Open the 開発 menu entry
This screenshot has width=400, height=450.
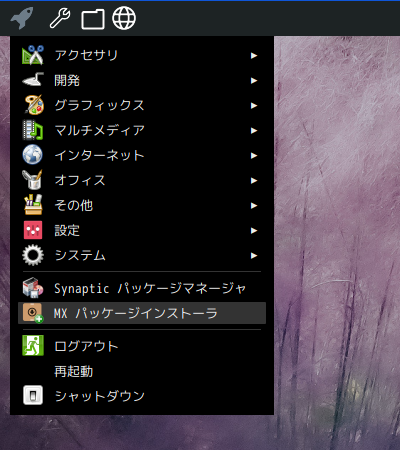coord(142,80)
